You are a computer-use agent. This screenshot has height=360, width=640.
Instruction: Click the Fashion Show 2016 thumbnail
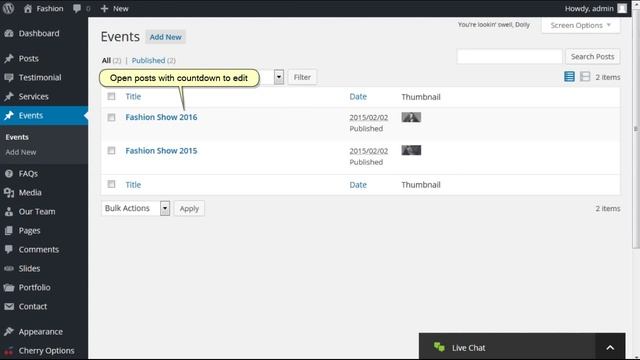[x=411, y=118]
